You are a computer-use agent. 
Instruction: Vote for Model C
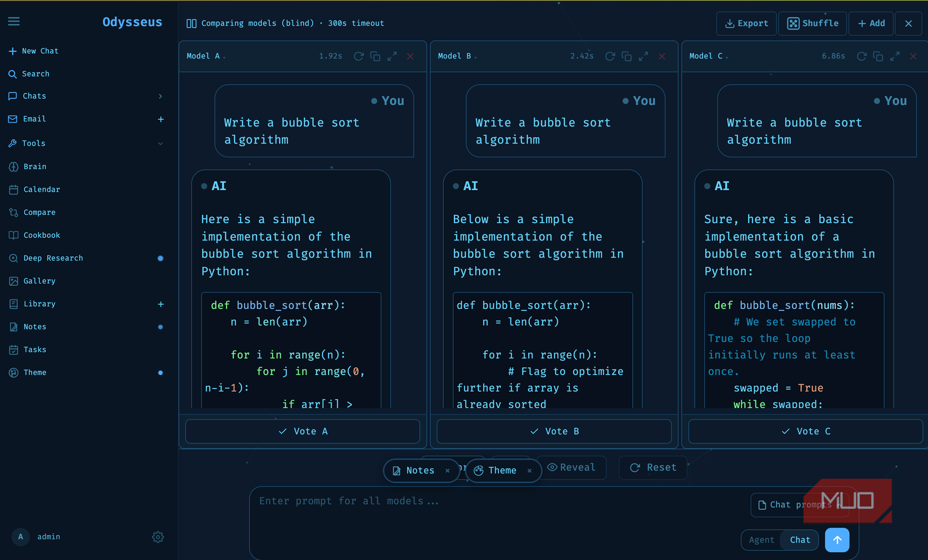805,431
